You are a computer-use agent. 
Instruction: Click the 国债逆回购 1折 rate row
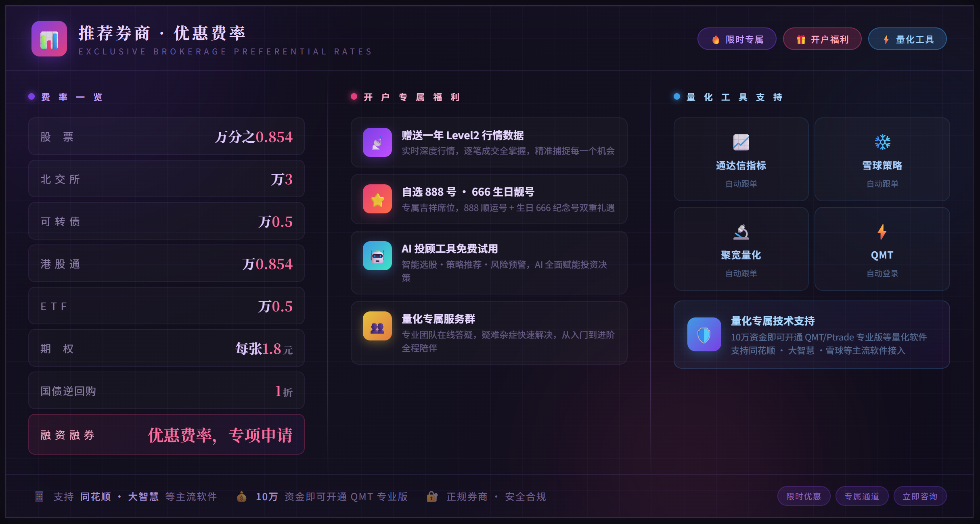[x=166, y=390]
